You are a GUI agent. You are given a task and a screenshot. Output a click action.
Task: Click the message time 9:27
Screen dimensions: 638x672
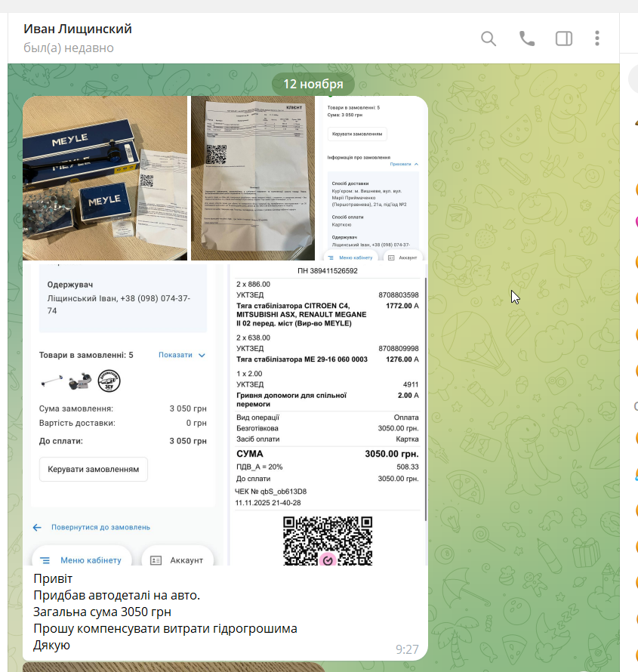pyautogui.click(x=407, y=649)
